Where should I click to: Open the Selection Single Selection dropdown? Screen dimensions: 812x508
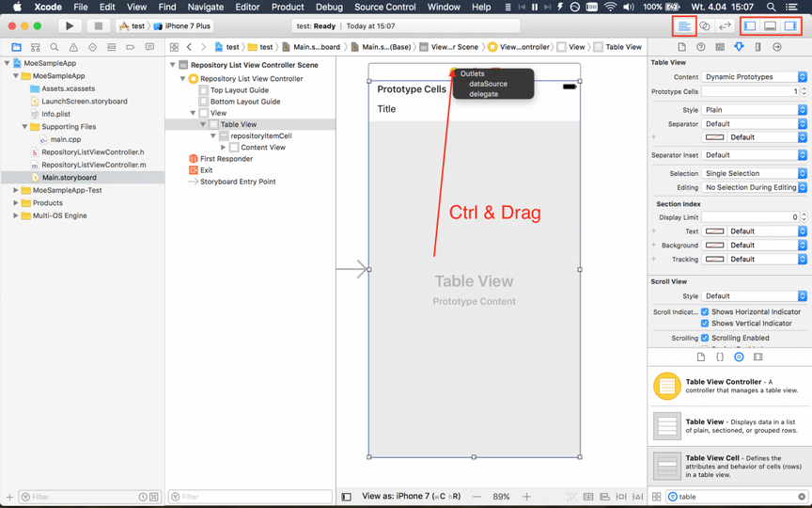pos(755,173)
